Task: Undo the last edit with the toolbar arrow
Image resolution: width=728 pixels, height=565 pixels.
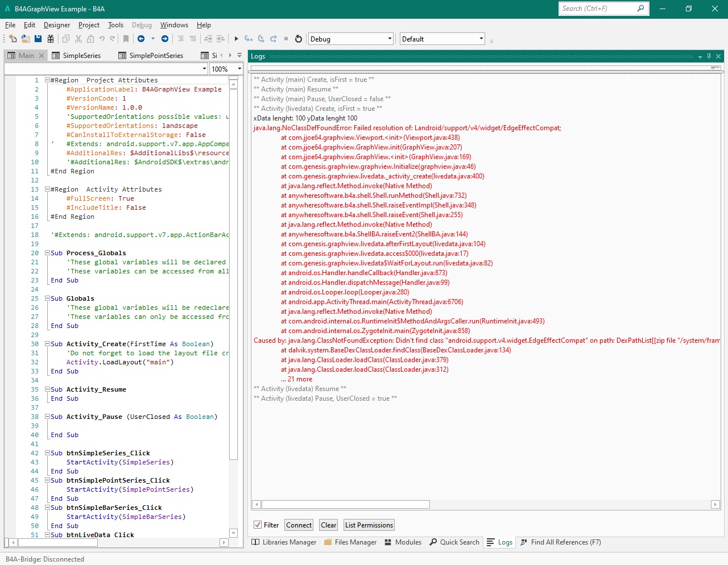Action: 102,39
